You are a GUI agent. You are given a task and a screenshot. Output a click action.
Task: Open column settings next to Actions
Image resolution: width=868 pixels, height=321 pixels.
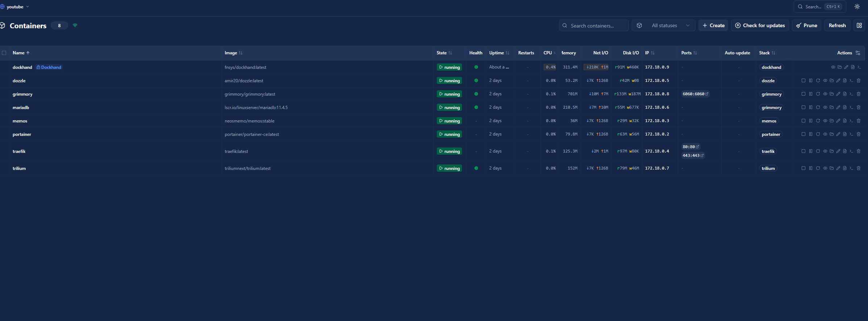(x=858, y=53)
